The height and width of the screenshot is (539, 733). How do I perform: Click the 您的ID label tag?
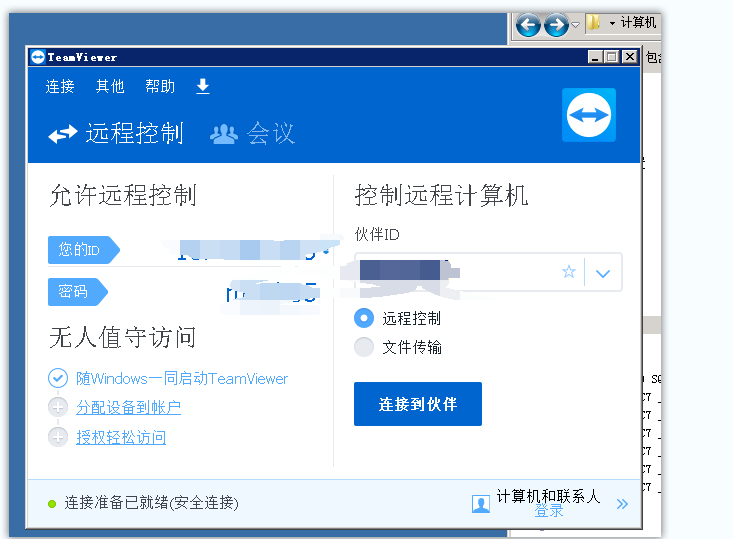pos(84,250)
